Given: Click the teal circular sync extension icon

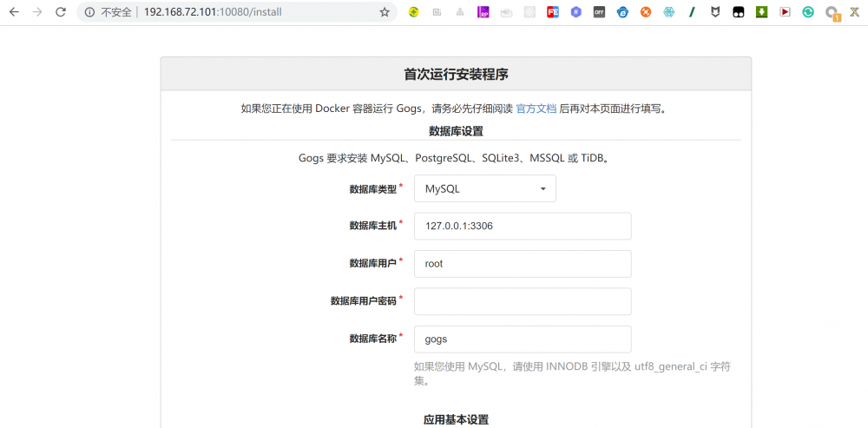Looking at the screenshot, I should [x=808, y=12].
